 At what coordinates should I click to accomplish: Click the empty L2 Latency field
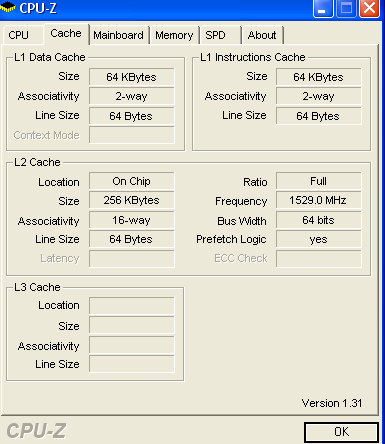(132, 259)
